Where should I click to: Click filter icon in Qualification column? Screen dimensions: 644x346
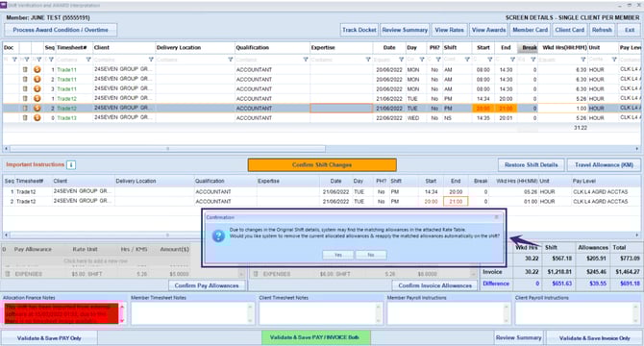pyautogui.click(x=306, y=60)
